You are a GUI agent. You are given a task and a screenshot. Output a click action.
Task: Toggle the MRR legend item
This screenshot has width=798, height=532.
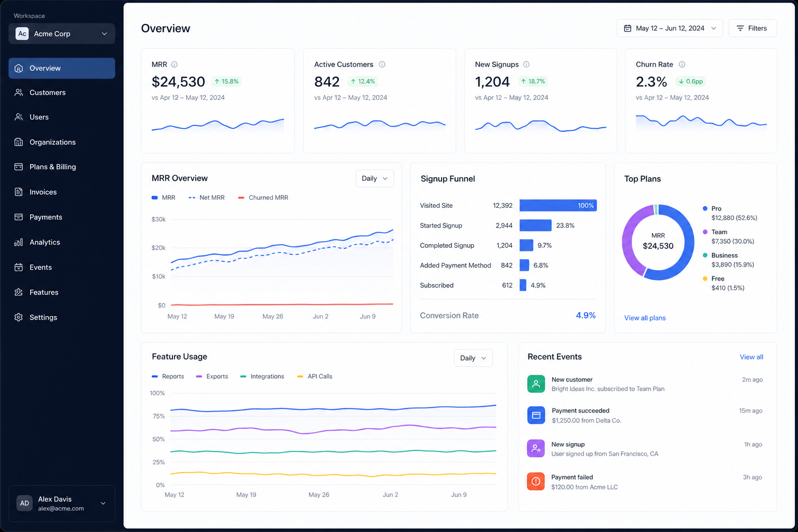click(163, 197)
